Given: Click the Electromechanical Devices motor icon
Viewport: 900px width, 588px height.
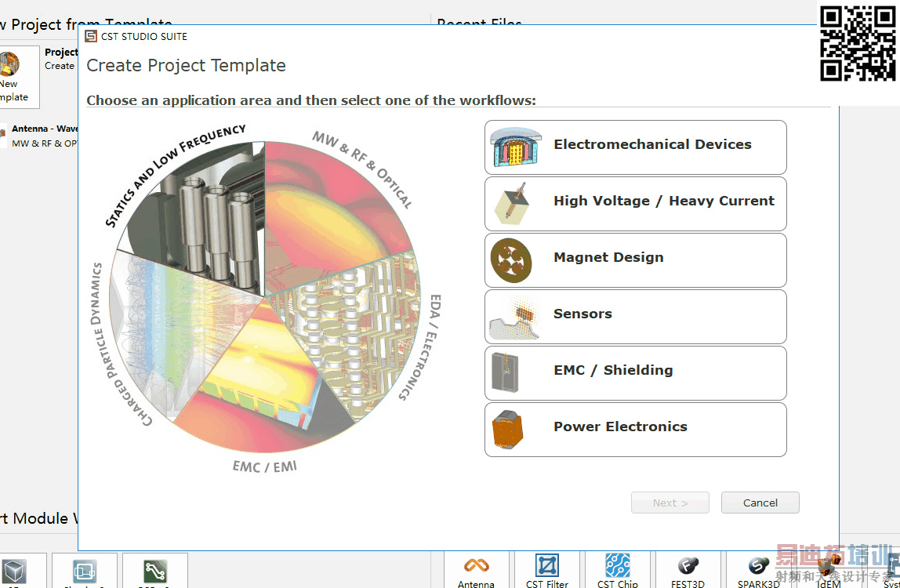Looking at the screenshot, I should (515, 147).
